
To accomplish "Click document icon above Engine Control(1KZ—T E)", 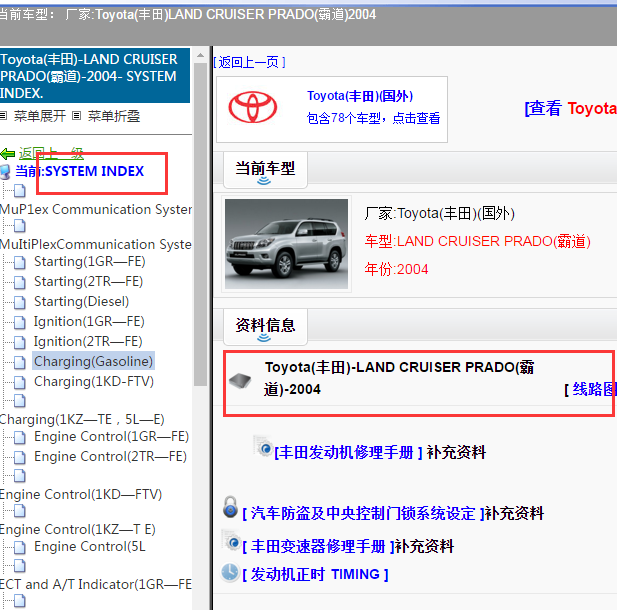I will pyautogui.click(x=20, y=511).
